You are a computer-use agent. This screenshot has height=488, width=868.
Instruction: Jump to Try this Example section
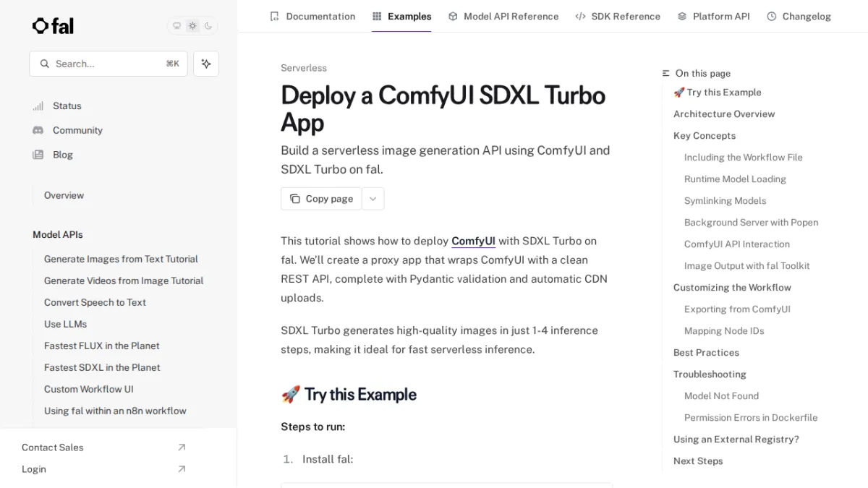pyautogui.click(x=717, y=93)
